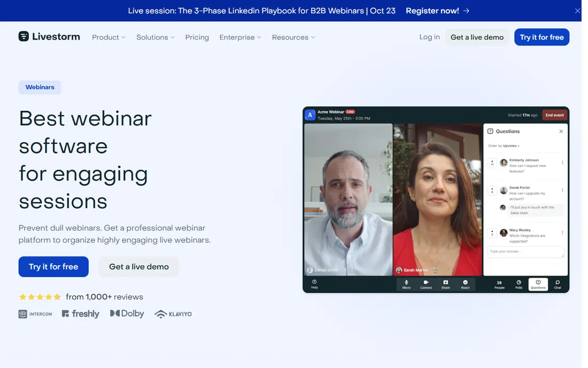This screenshot has height=368, width=588.
Task: Click the red End event button
Action: point(554,115)
